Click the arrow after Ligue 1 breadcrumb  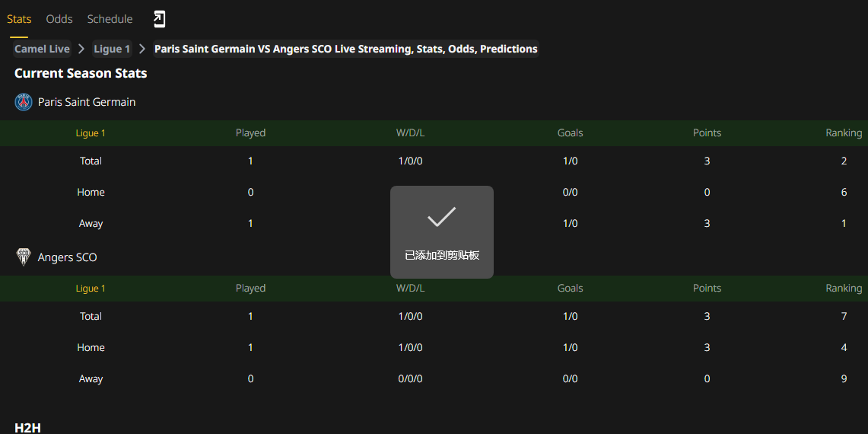[142, 49]
